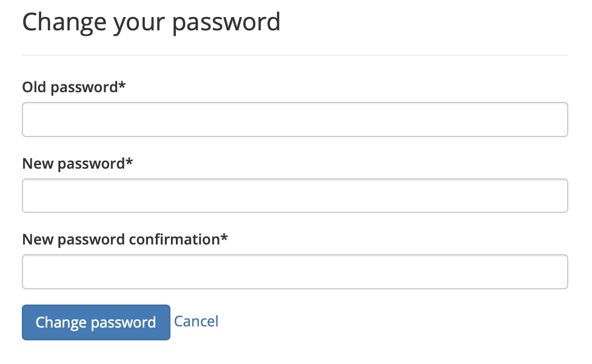This screenshot has height=364, width=592.
Task: Click the "New password confirmation" label text
Action: click(x=121, y=240)
